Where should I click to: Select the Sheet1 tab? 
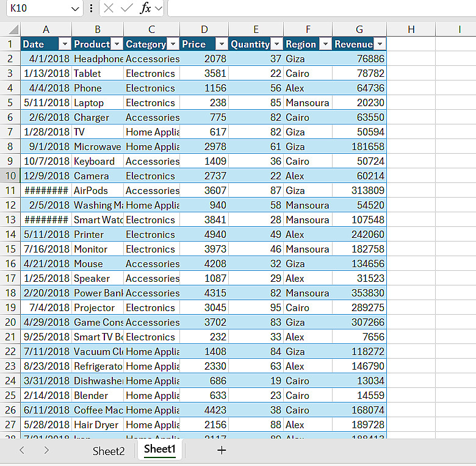tap(160, 449)
